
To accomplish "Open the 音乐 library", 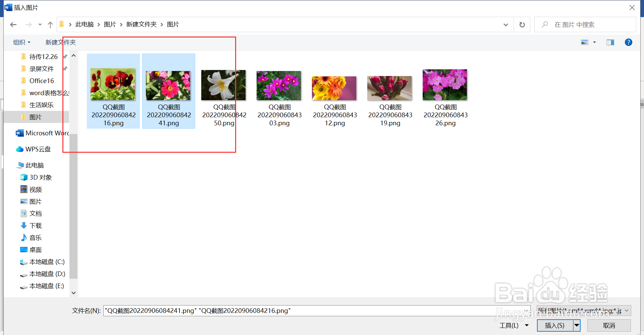I will click(31, 238).
